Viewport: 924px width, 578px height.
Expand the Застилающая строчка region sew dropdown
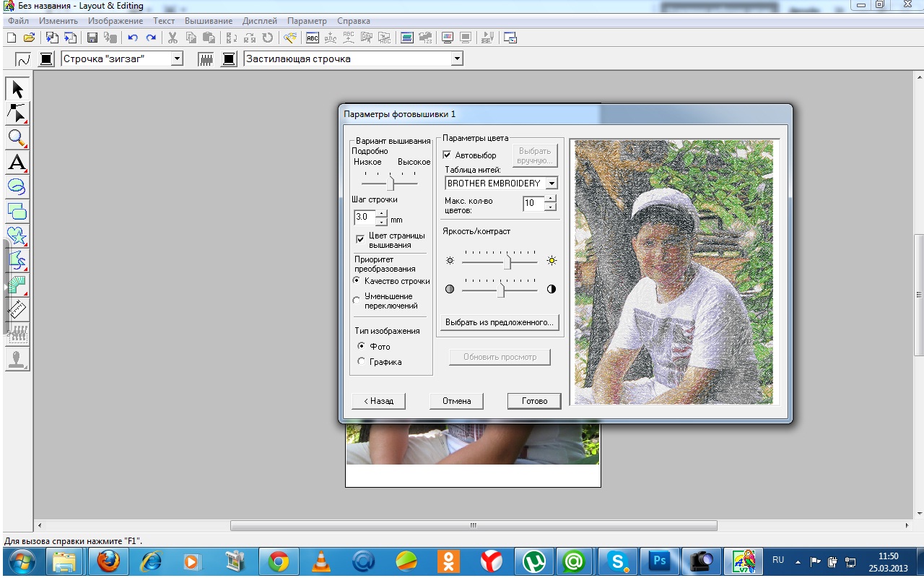click(x=456, y=59)
